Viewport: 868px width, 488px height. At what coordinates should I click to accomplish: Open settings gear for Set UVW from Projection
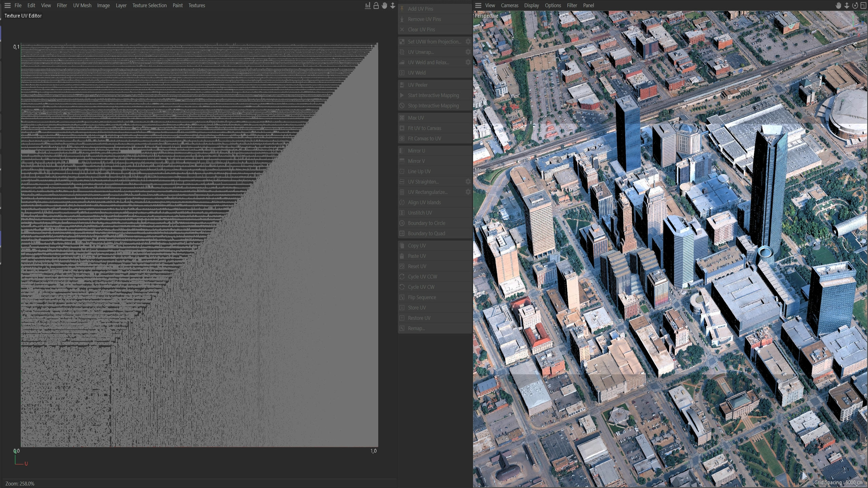468,41
